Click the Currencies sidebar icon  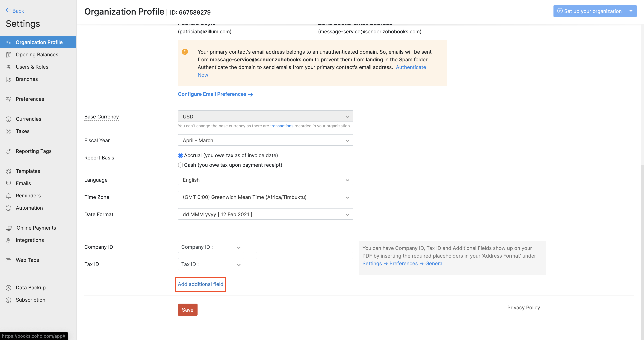pyautogui.click(x=8, y=119)
